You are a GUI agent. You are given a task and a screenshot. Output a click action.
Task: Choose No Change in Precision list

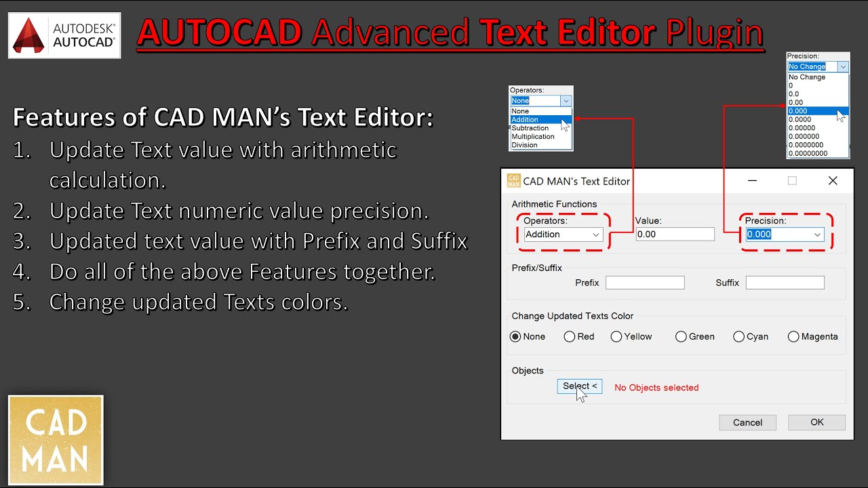click(x=818, y=77)
